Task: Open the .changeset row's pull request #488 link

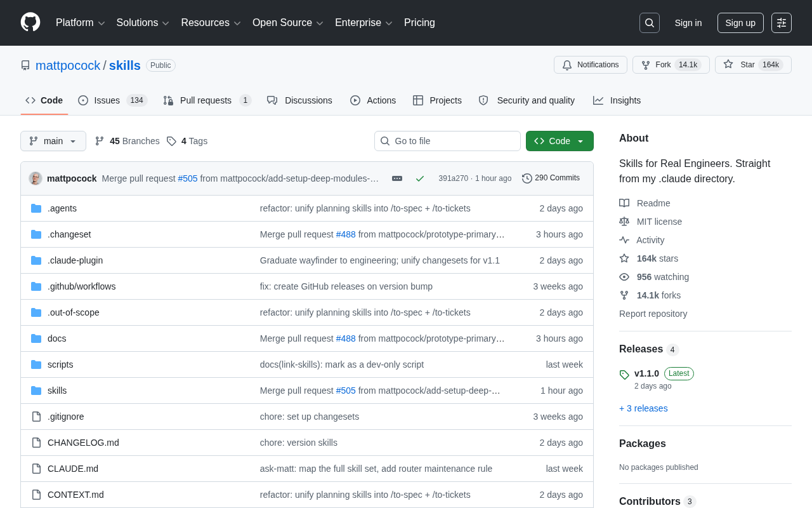Action: (346, 234)
